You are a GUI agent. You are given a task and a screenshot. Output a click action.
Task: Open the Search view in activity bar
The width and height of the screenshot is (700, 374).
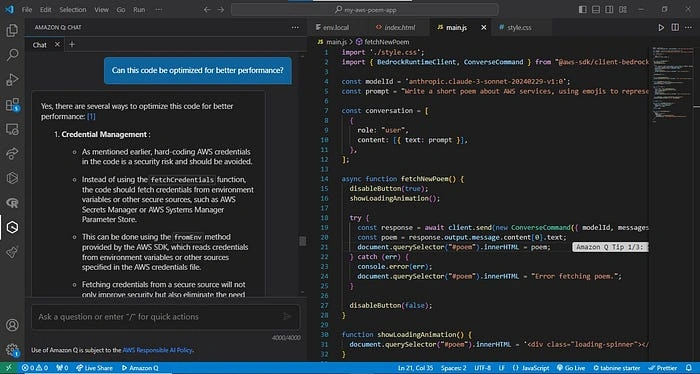tap(12, 55)
